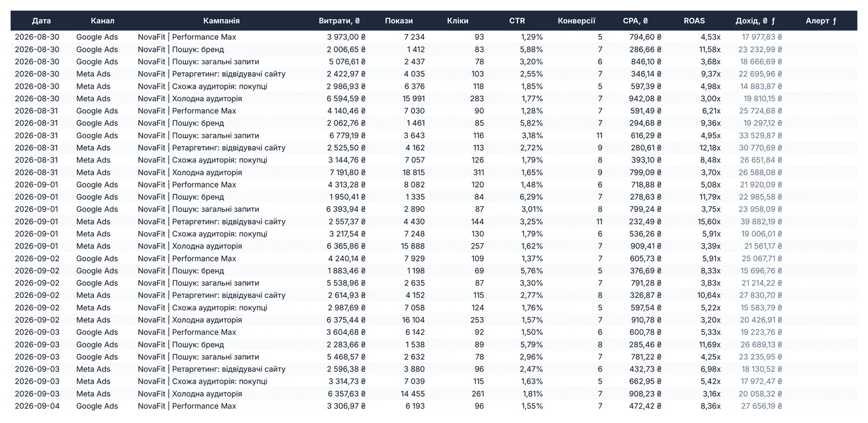Click the Конверсії column header
The image size is (868, 423).
(576, 21)
